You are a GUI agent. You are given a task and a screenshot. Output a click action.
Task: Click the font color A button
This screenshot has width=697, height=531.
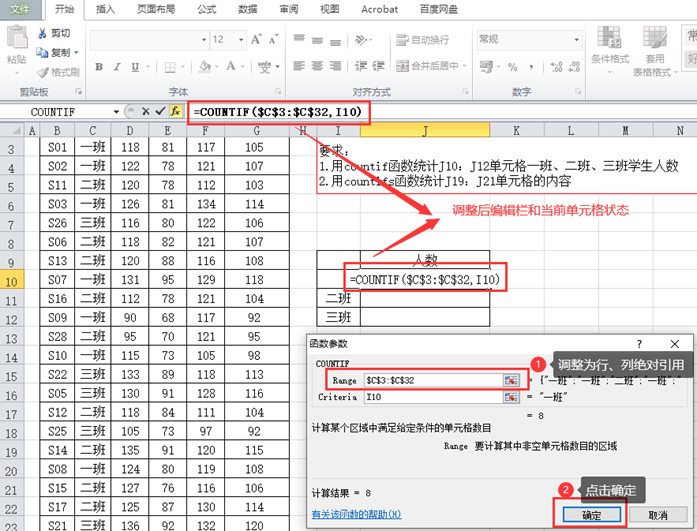tap(231, 67)
